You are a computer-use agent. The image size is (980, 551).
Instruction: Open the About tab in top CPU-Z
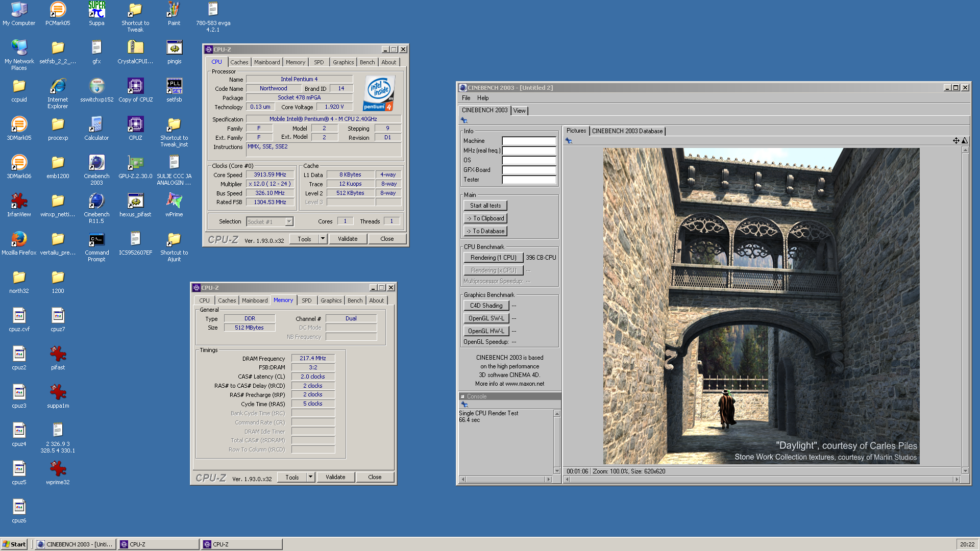pyautogui.click(x=388, y=62)
